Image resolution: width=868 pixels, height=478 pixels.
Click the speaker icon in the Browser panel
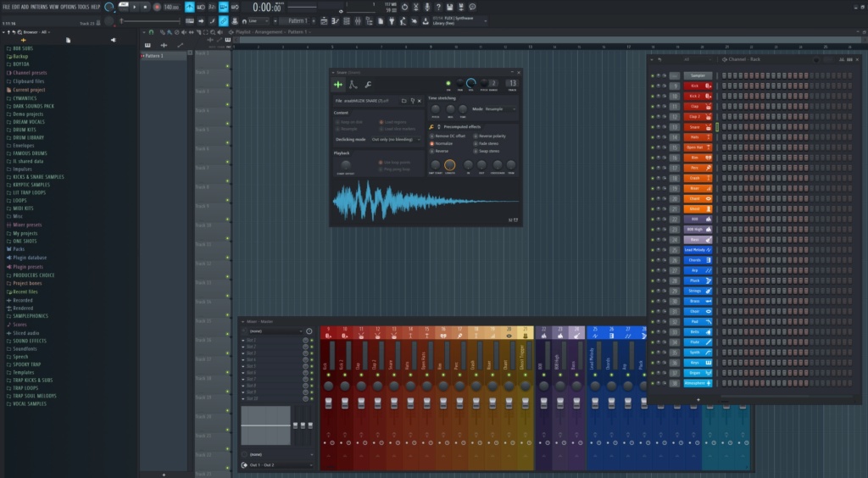tap(114, 40)
